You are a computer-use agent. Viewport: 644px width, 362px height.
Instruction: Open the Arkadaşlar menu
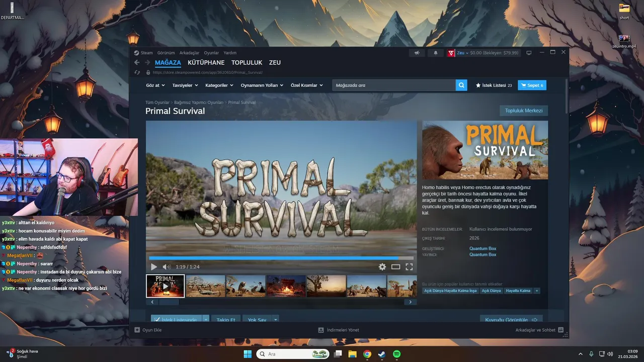(x=190, y=53)
